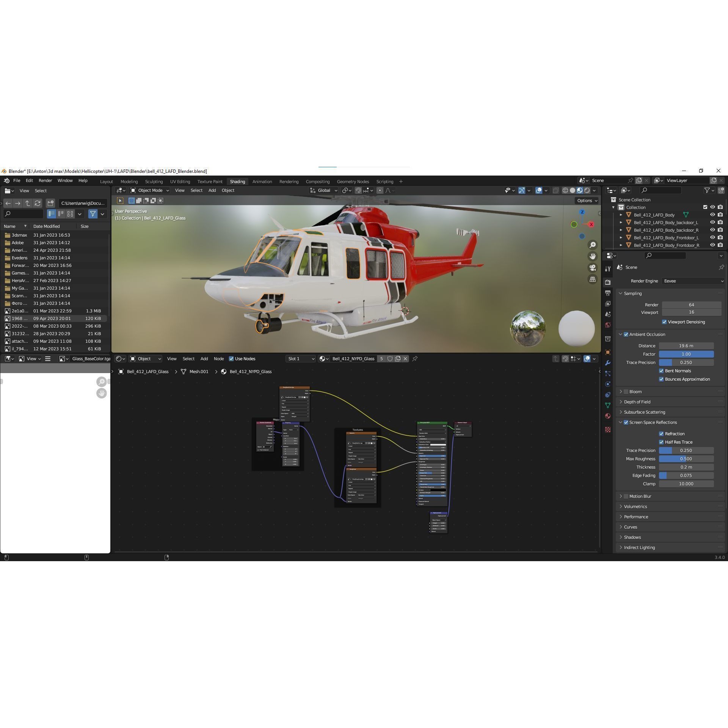Viewport: 728px width, 728px height.
Task: Click the zoom magnifier icon in viewport sidebar
Action: pyautogui.click(x=593, y=245)
